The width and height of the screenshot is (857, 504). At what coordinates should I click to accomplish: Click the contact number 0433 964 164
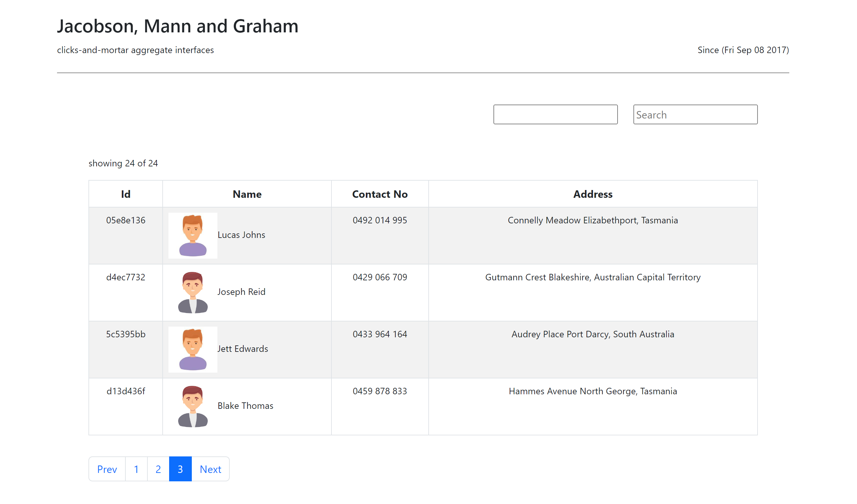coord(379,334)
